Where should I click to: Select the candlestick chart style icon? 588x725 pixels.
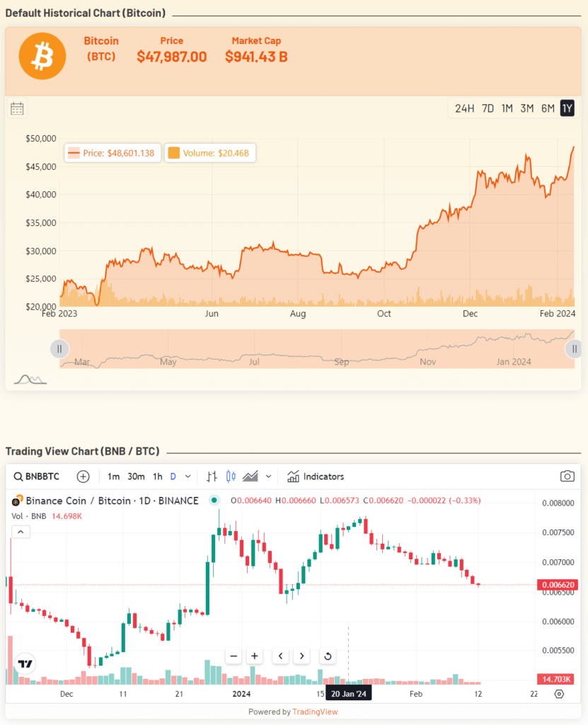pos(230,476)
